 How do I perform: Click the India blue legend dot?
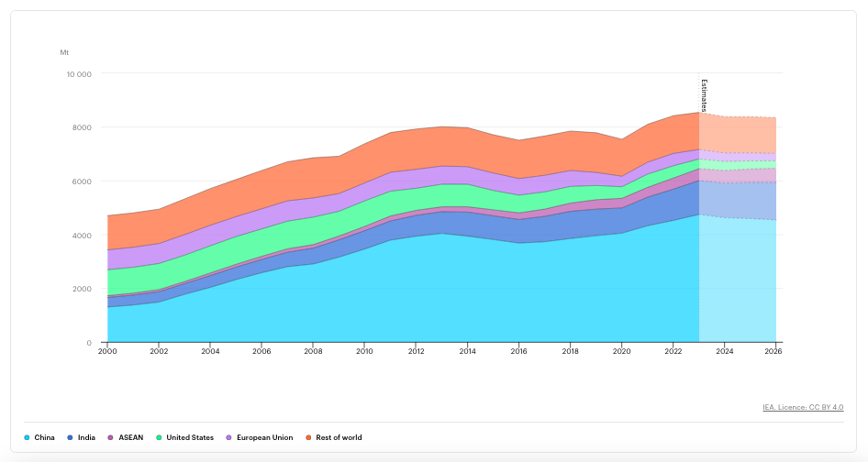click(x=71, y=437)
